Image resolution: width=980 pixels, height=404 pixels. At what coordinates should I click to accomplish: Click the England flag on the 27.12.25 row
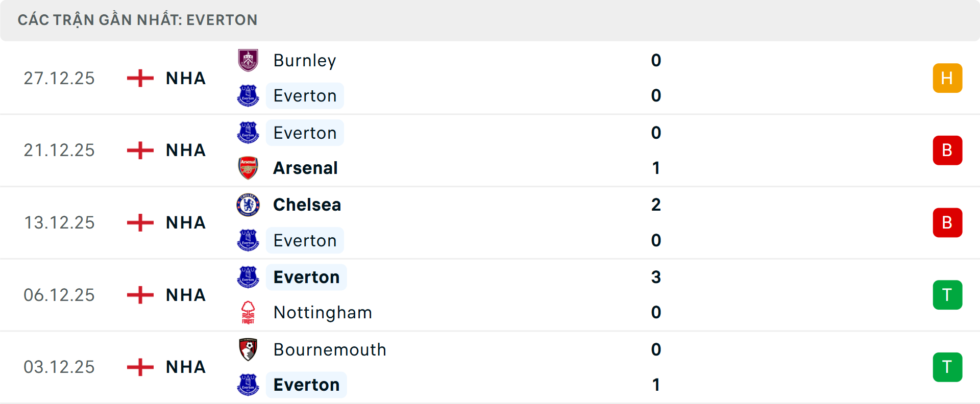139,78
